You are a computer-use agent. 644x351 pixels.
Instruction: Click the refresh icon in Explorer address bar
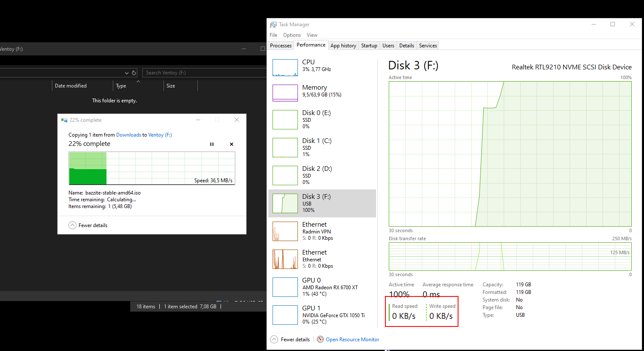tap(134, 72)
